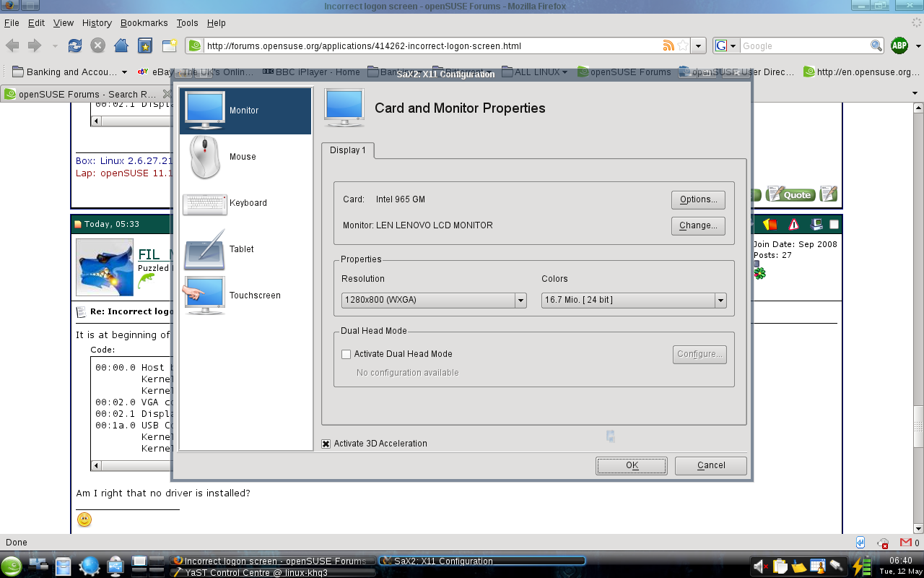Select Keyboard in the SaX2 sidebar

pyautogui.click(x=245, y=203)
